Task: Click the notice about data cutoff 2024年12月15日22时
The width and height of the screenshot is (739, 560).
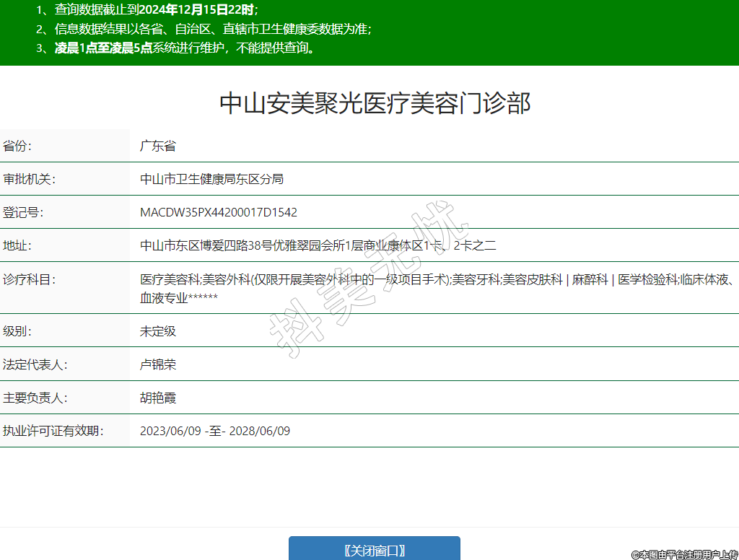Action: [148, 10]
